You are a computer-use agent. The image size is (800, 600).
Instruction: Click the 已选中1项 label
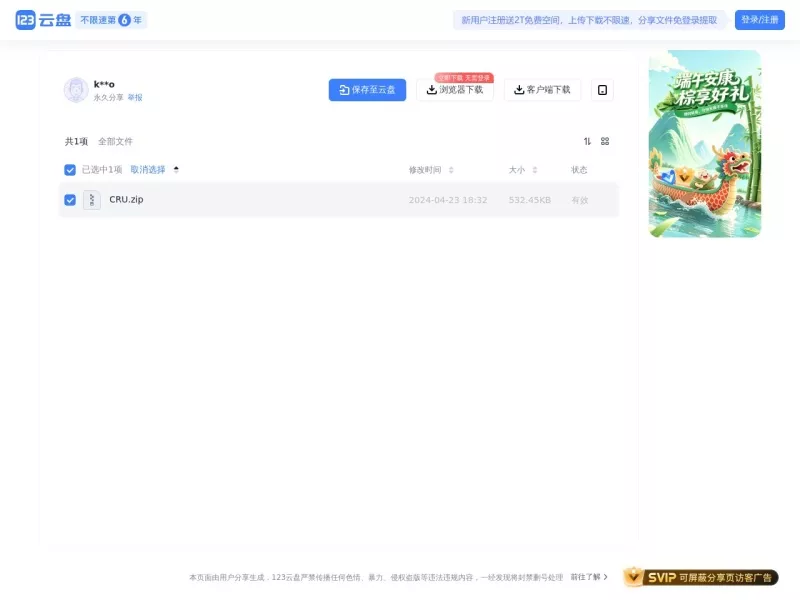(102, 169)
